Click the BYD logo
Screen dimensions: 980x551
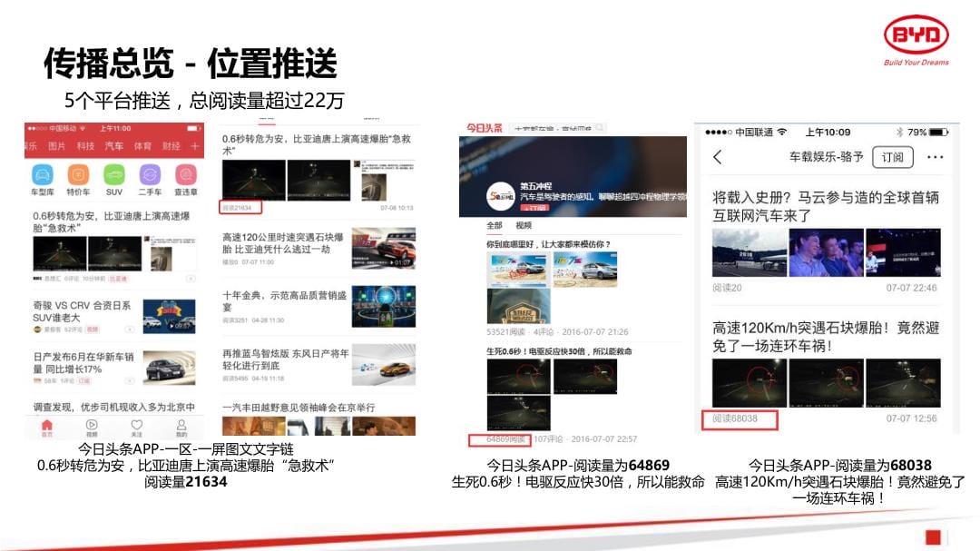916,40
